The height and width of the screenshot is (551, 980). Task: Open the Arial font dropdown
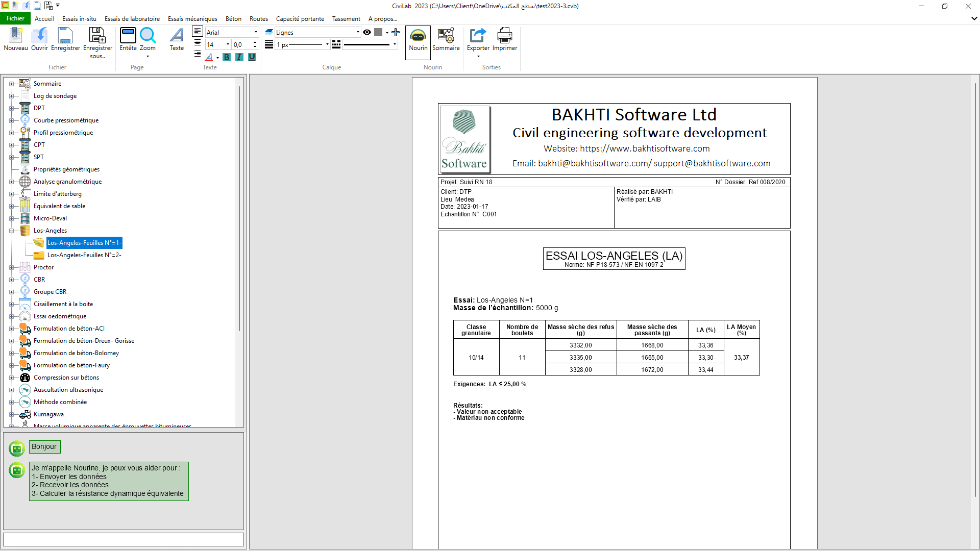pos(256,32)
